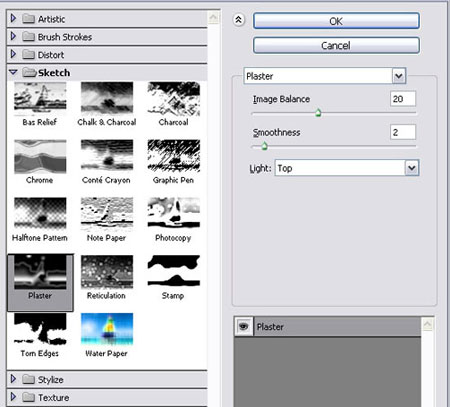The width and height of the screenshot is (450, 407).
Task: Pick the Halftone Pattern filter thumbnail
Action: click(x=40, y=213)
